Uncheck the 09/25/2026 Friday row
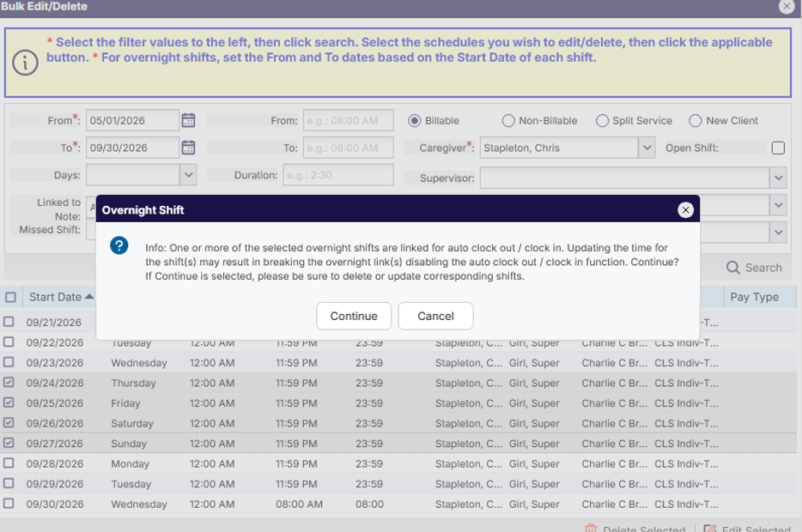The width and height of the screenshot is (802, 532). point(9,402)
